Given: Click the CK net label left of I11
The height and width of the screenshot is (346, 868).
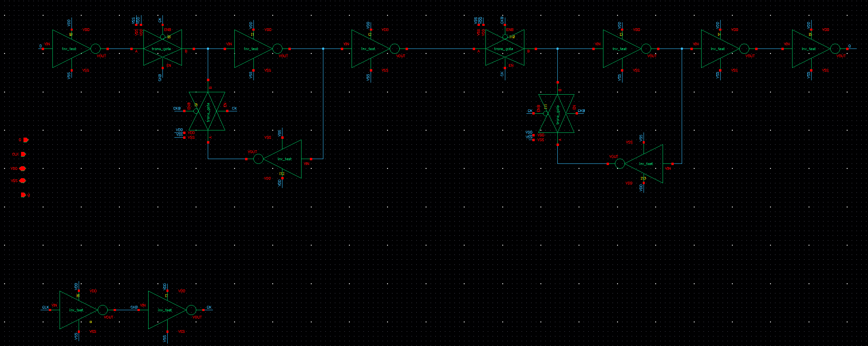Looking at the screenshot, I should (x=530, y=111).
